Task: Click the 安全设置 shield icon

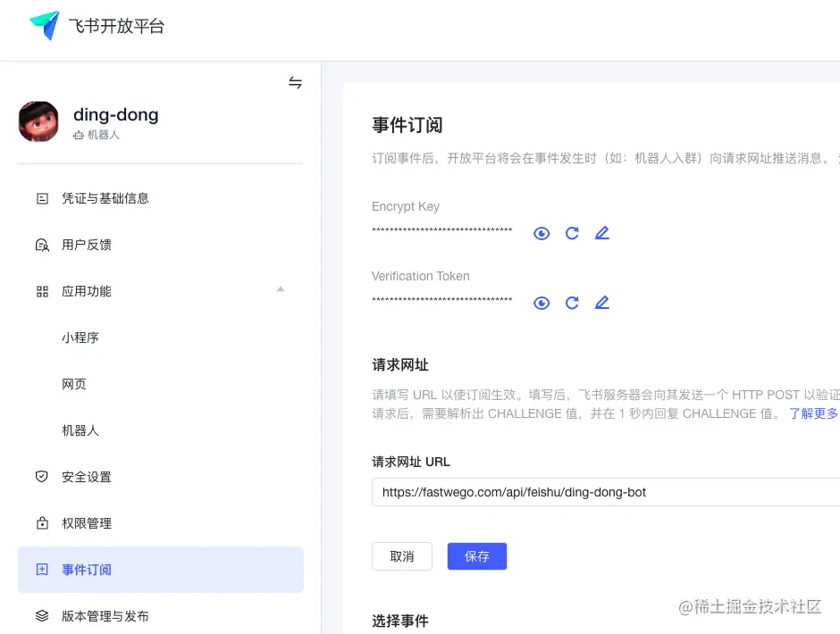Action: point(42,477)
